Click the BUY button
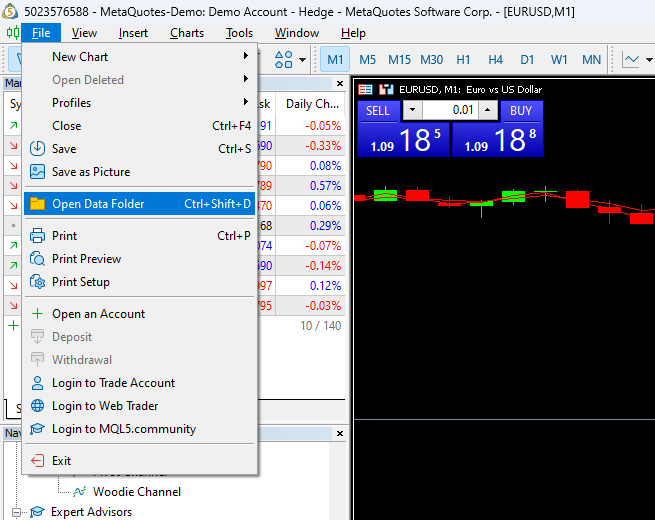The height and width of the screenshot is (520, 655). pos(521,111)
